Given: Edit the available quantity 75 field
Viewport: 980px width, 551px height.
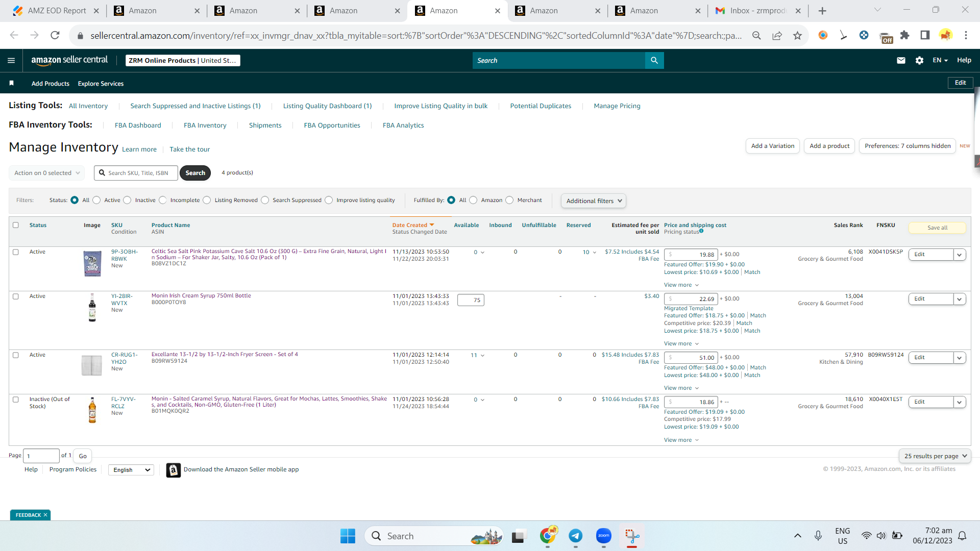Looking at the screenshot, I should (x=471, y=300).
